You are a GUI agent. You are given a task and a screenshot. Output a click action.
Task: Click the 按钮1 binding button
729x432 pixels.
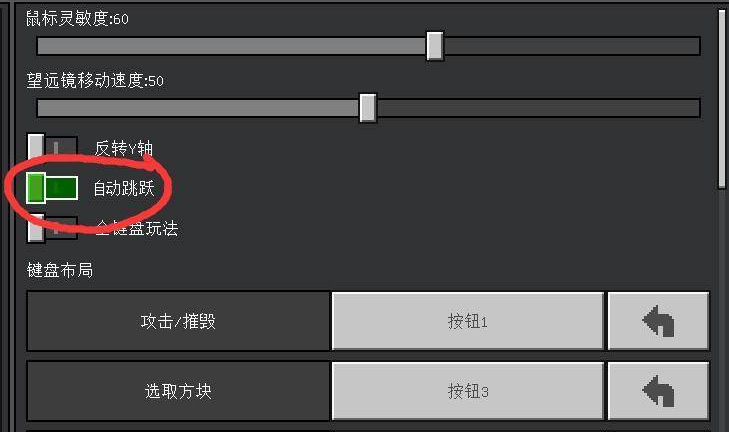coord(468,321)
